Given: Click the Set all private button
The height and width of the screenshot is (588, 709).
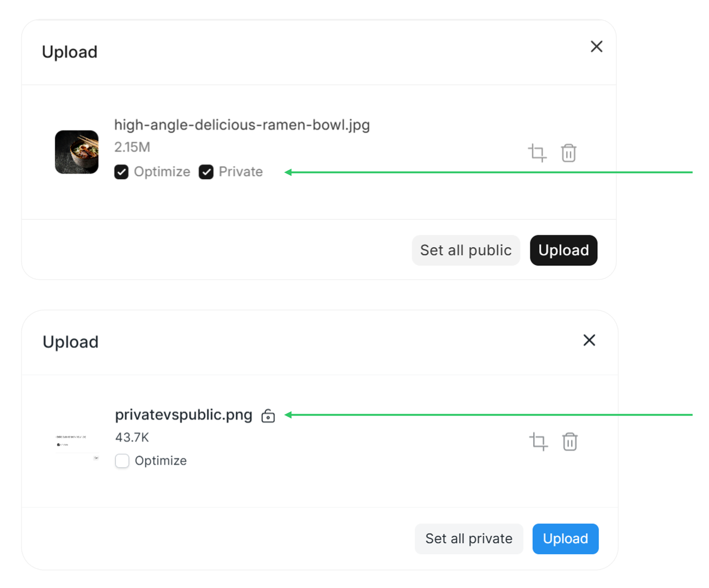Looking at the screenshot, I should pyautogui.click(x=469, y=539).
